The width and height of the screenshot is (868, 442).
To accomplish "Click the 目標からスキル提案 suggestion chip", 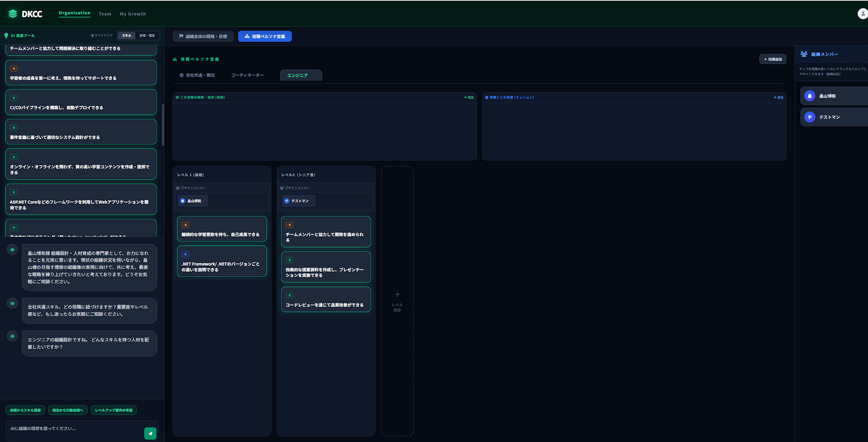I will [x=25, y=410].
